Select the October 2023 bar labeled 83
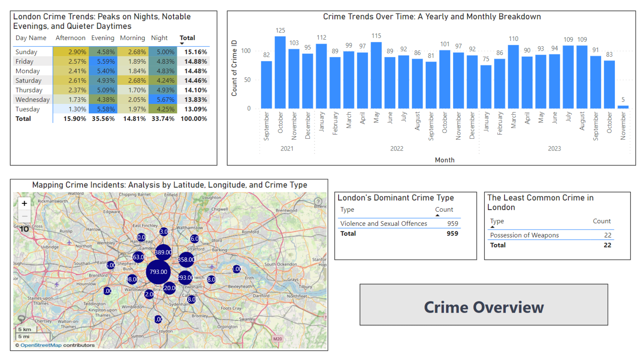 click(x=609, y=84)
